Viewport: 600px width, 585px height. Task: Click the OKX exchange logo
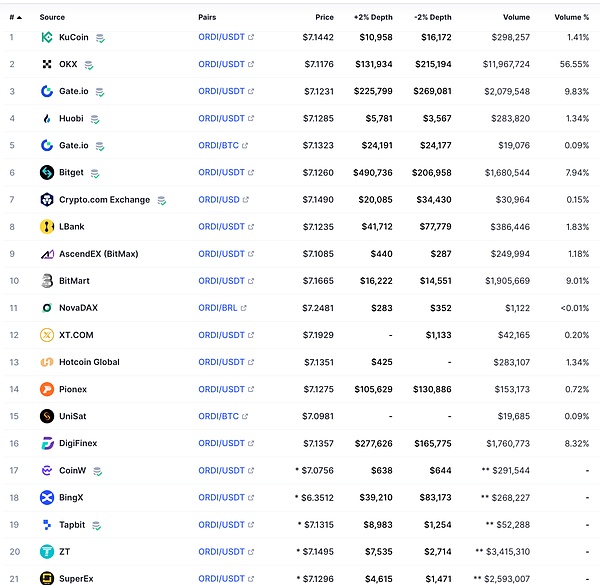point(47,64)
